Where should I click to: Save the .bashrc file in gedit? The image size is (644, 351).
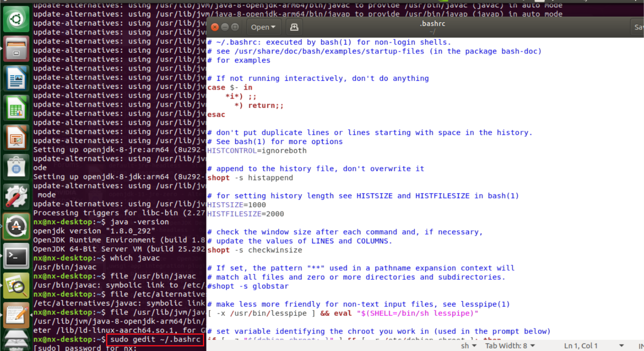click(637, 27)
